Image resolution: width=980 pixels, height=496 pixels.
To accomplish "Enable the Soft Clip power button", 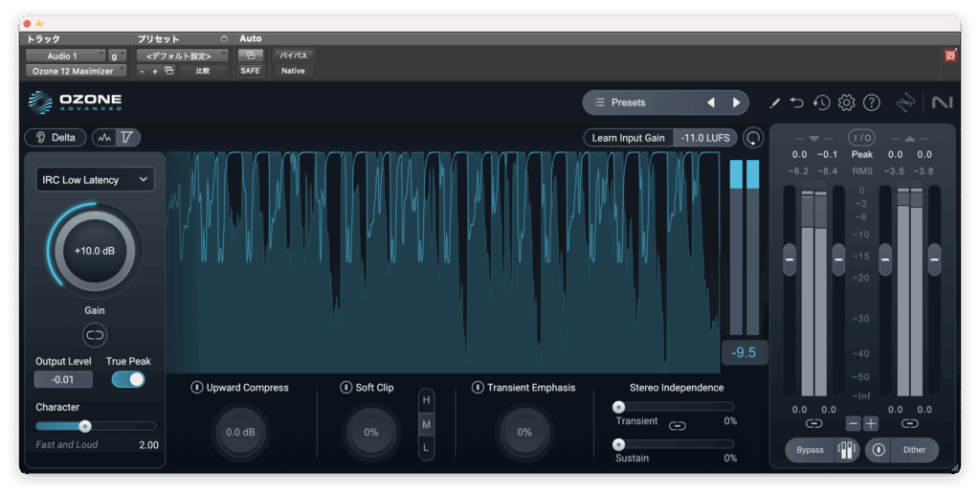I will point(345,388).
